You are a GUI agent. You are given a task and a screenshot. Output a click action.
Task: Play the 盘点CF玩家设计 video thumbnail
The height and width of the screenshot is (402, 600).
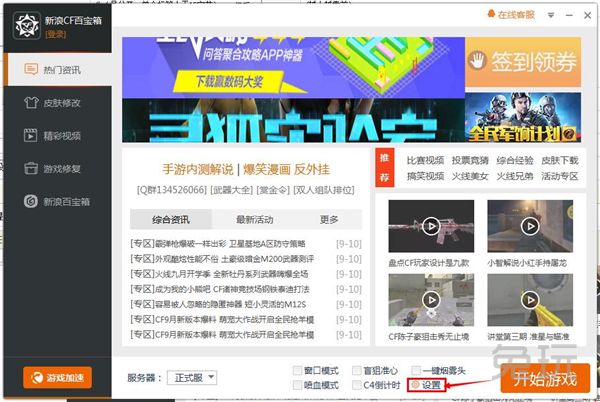point(430,226)
